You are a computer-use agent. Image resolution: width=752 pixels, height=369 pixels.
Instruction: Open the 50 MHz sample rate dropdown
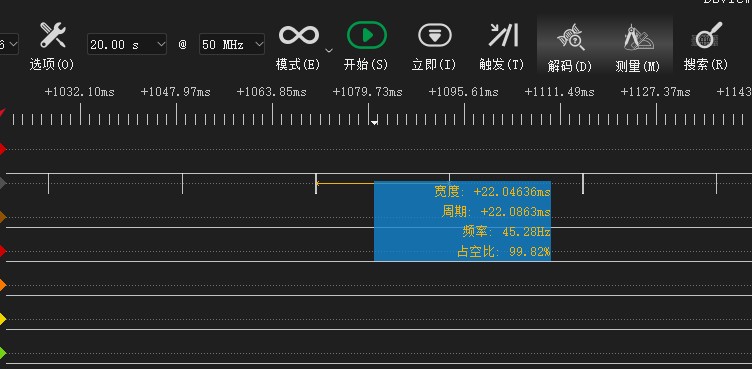coord(232,44)
